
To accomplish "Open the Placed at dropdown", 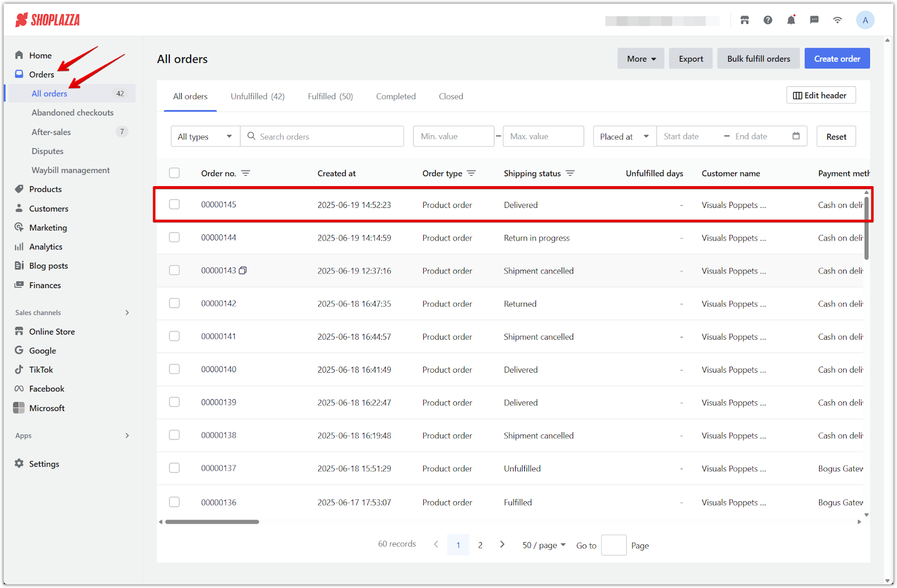I will pos(625,136).
